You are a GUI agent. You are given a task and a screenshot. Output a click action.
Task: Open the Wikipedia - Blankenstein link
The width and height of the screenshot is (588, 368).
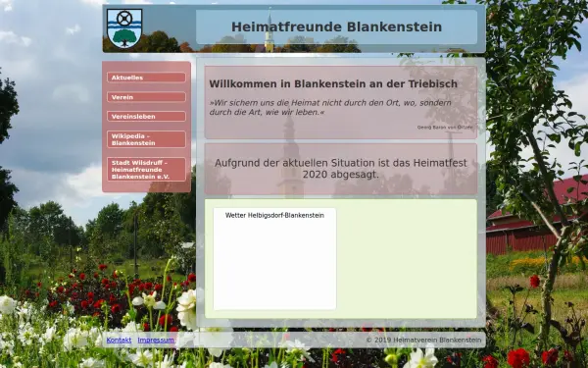(x=146, y=139)
